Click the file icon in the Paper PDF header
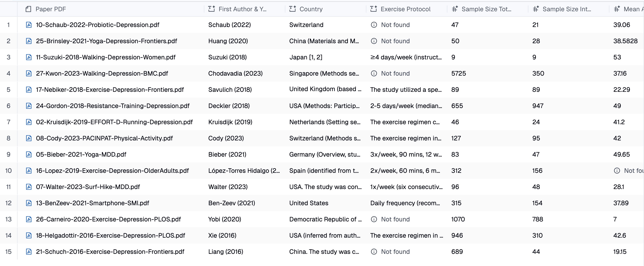This screenshot has height=266, width=644. 28,9
